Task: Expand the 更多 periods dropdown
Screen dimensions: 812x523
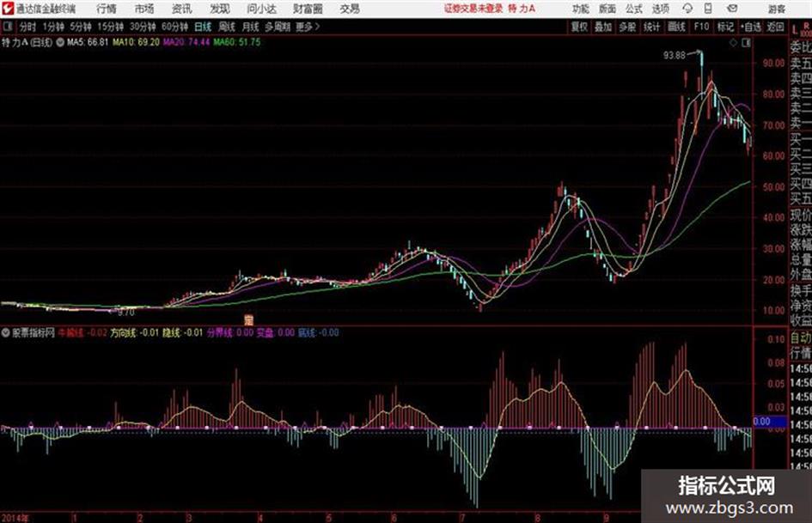Action: click(x=308, y=27)
